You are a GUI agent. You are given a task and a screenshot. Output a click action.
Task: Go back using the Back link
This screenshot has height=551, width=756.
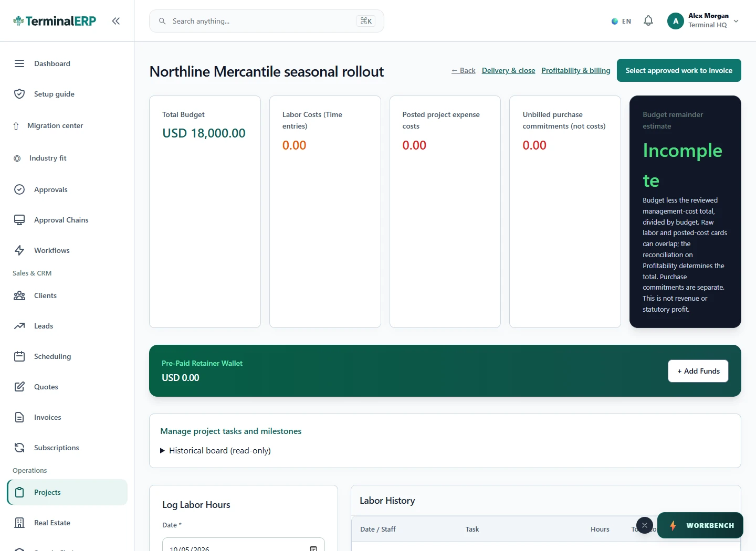click(x=464, y=70)
